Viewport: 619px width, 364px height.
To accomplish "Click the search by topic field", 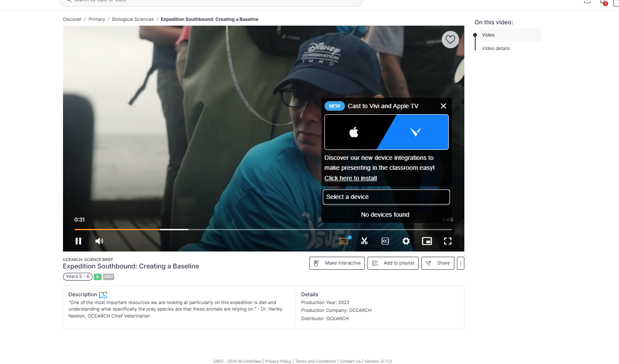I will point(211,2).
